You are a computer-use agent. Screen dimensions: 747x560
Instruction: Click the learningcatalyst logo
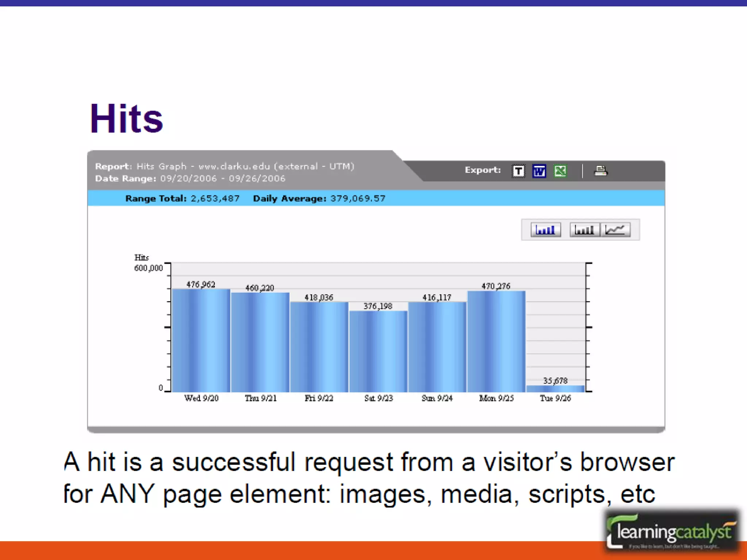tap(673, 532)
